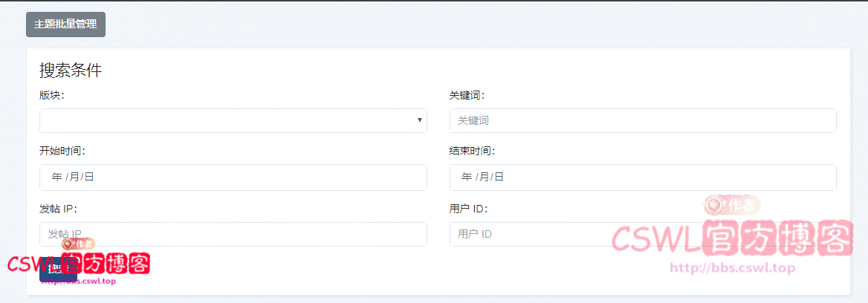868x303 pixels.
Task: Select the month segment in 开始时间
Action: [x=74, y=177]
